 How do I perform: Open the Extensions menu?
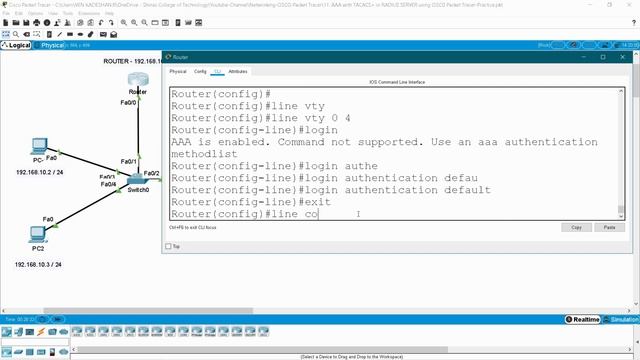pos(89,13)
